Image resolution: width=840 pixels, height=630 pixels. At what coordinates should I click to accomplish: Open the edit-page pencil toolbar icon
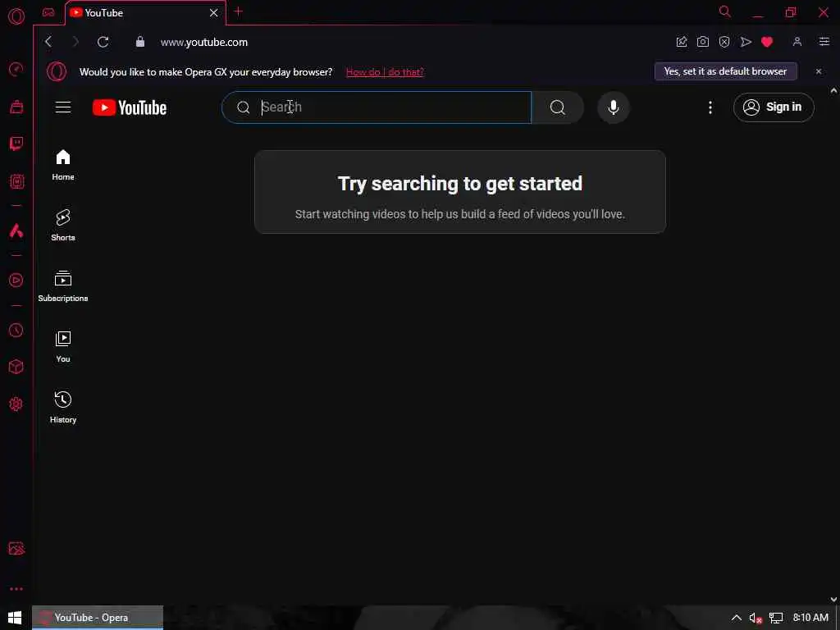[682, 42]
